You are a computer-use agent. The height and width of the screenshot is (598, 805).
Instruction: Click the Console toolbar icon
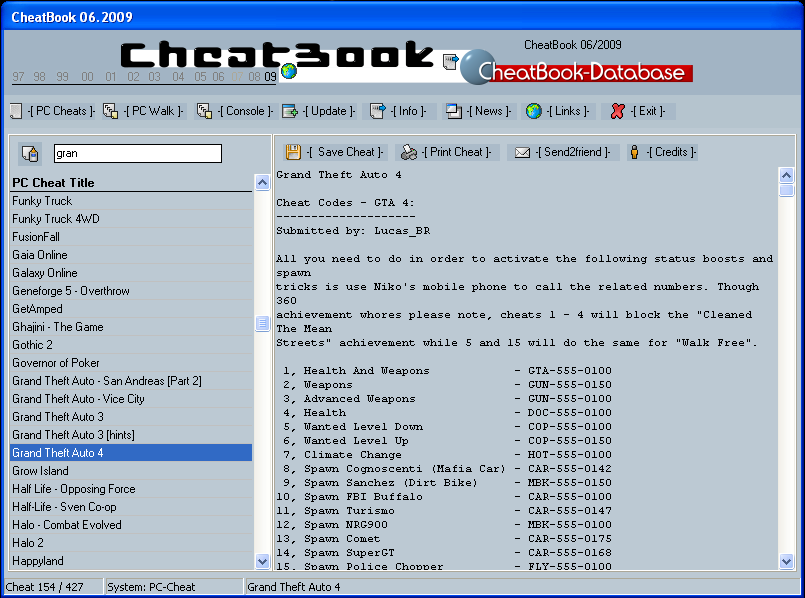[204, 111]
